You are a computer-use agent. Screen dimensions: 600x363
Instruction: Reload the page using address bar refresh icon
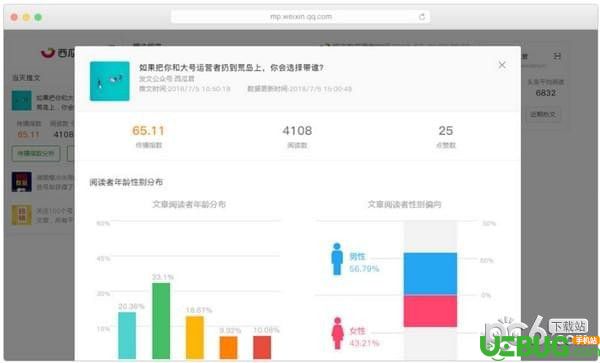pos(422,17)
